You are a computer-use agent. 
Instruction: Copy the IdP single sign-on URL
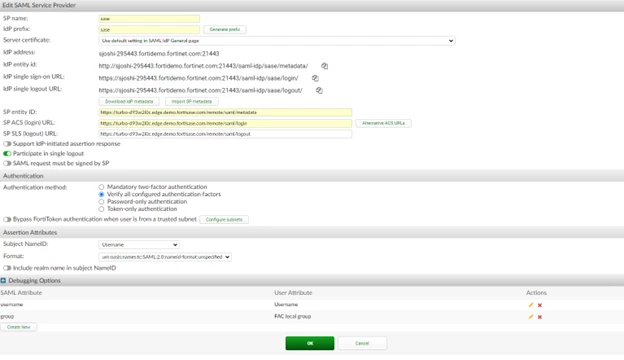click(315, 78)
